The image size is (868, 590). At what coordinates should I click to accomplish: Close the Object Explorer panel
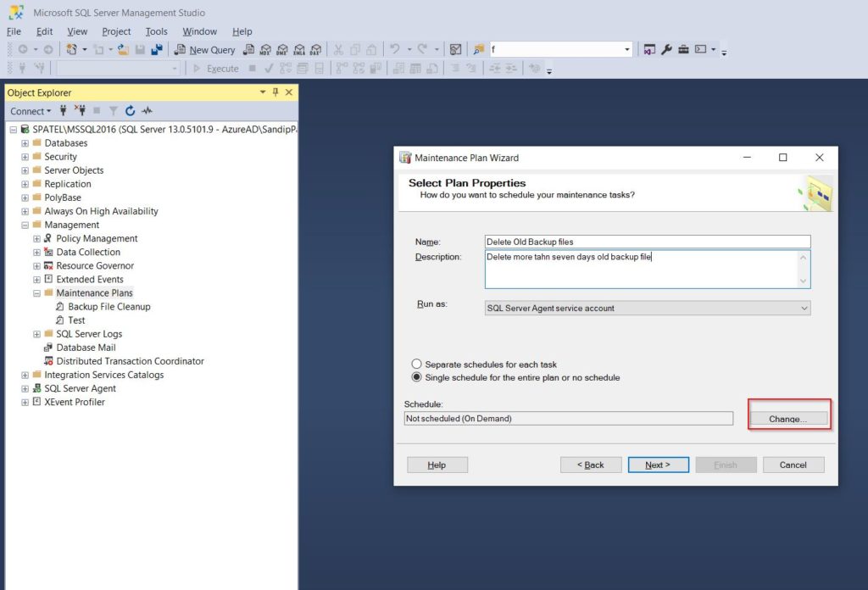pyautogui.click(x=289, y=92)
